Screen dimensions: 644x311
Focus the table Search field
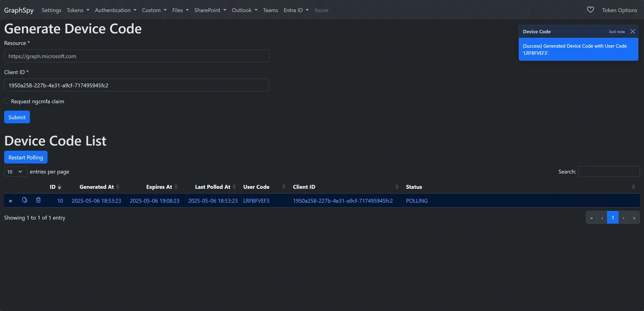click(x=609, y=171)
